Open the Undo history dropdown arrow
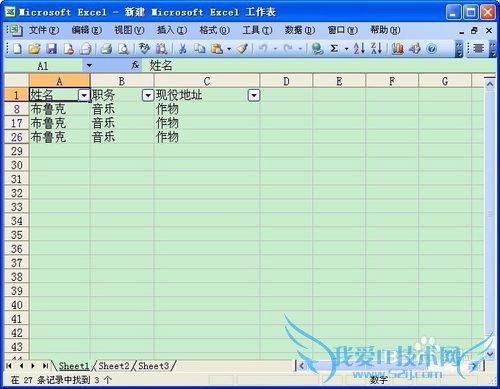The width and height of the screenshot is (500, 389). [x=275, y=49]
